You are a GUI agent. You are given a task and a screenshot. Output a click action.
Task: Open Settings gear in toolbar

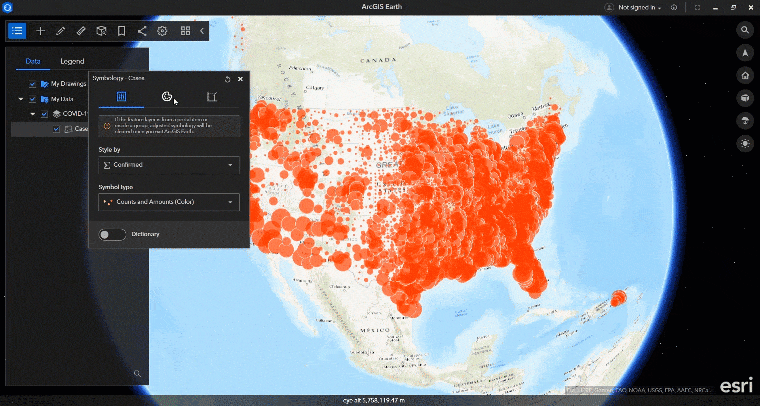[x=162, y=31]
